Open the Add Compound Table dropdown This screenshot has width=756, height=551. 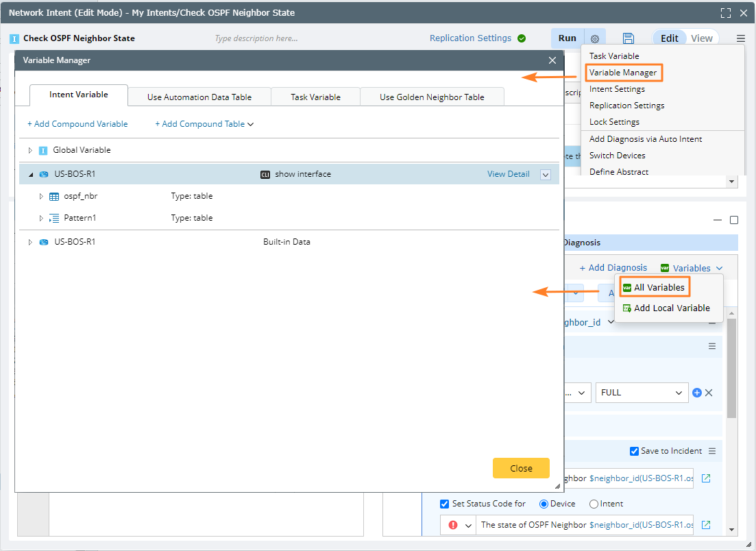pos(204,124)
